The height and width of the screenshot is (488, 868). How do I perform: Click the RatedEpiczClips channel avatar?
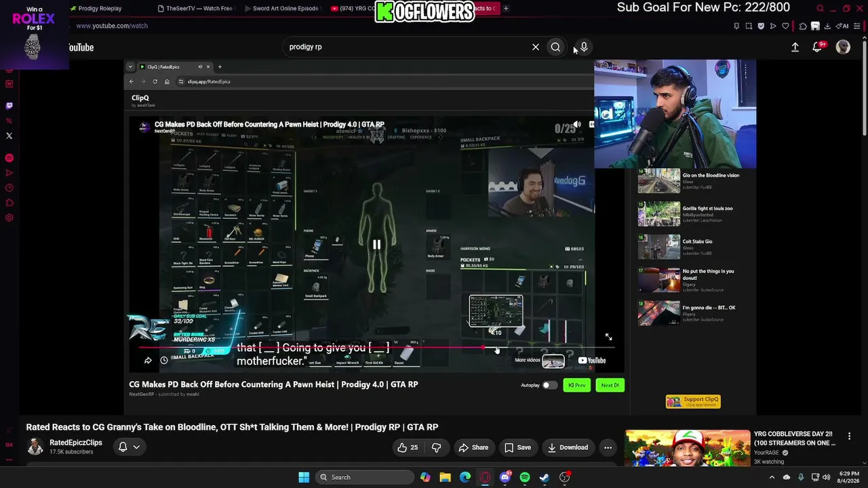pyautogui.click(x=35, y=447)
